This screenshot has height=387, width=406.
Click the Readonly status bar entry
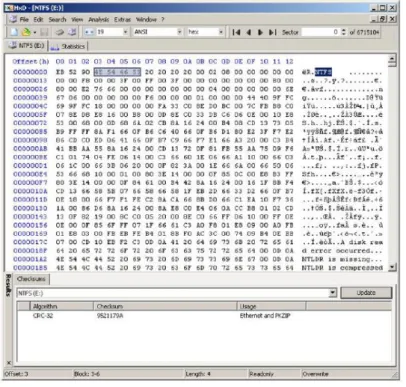[261, 374]
